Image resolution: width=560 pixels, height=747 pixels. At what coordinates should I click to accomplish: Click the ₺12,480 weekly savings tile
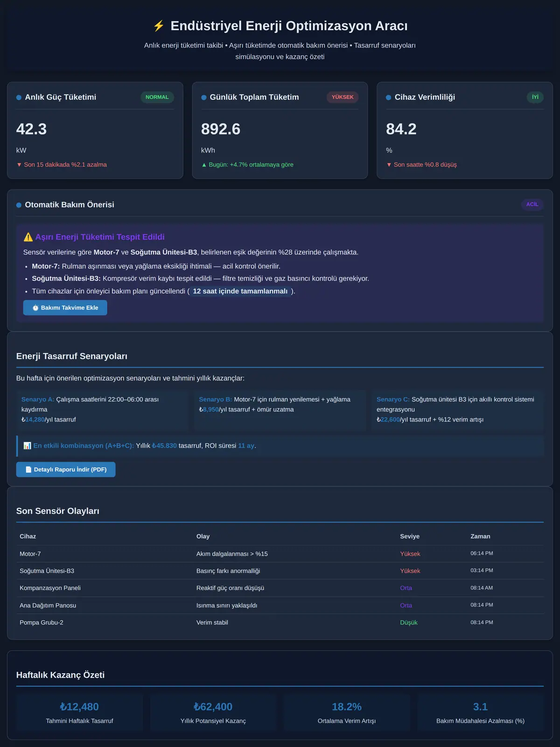click(79, 712)
